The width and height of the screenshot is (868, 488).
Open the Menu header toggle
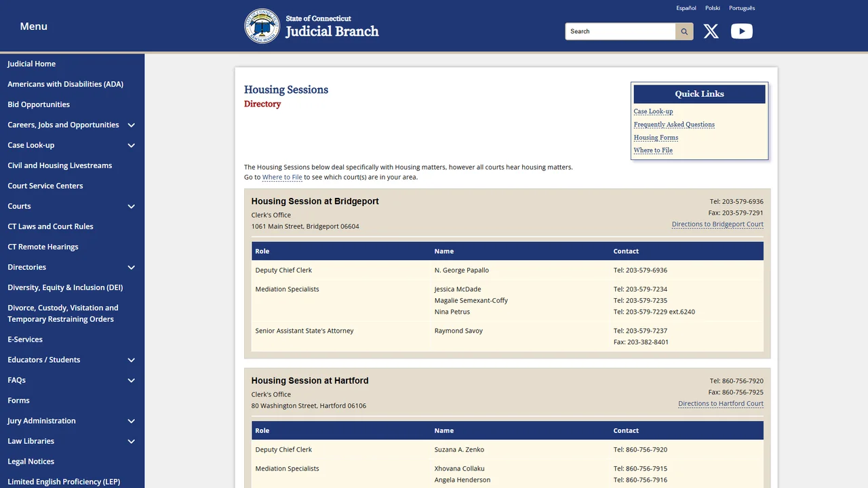34,26
